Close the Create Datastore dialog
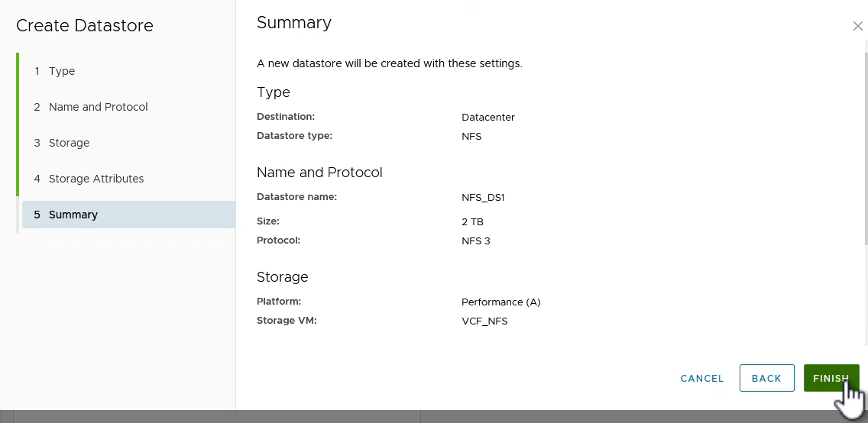The width and height of the screenshot is (868, 423). point(857,26)
